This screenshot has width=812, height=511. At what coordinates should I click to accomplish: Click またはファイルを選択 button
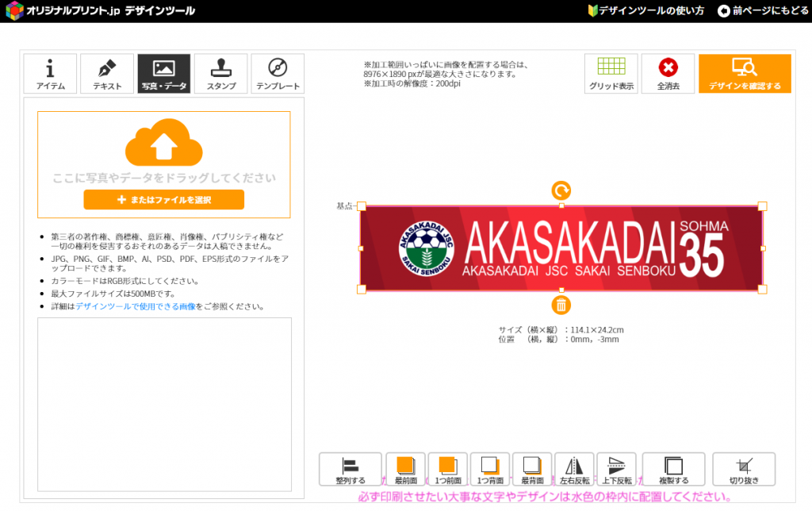coord(164,199)
